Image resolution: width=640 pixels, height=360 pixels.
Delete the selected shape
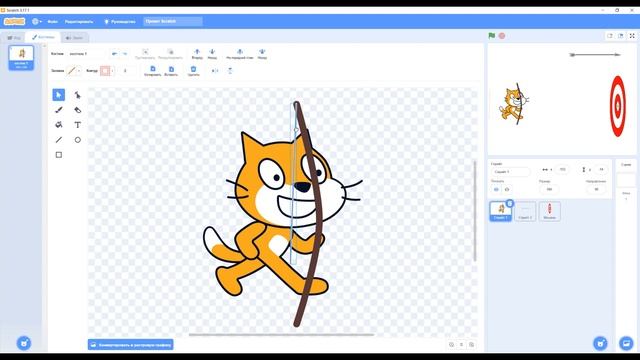(x=193, y=71)
